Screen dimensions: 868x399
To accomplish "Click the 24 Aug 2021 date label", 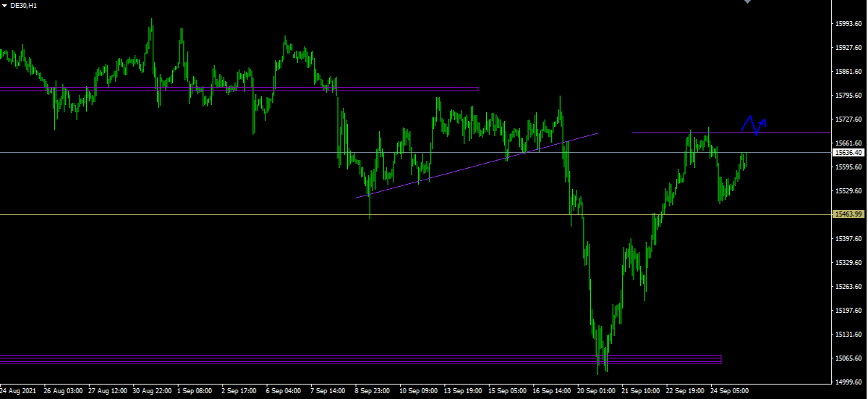I will [x=17, y=391].
